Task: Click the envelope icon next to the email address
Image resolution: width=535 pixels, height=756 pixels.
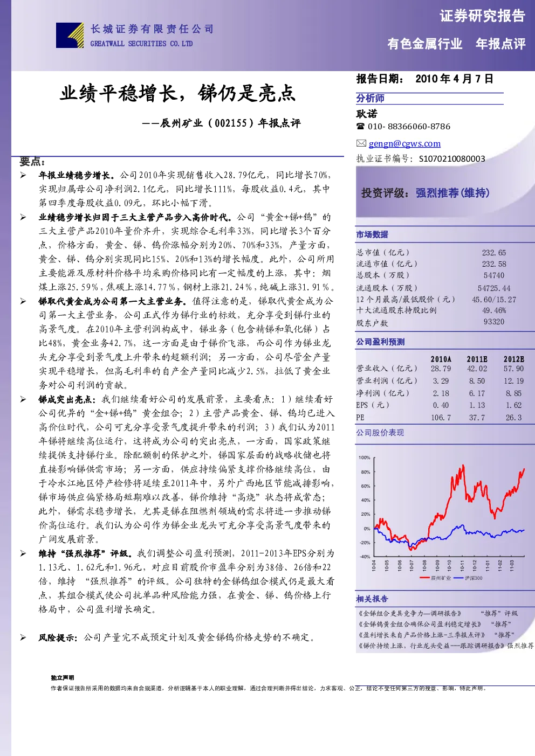Action: pyautogui.click(x=361, y=143)
